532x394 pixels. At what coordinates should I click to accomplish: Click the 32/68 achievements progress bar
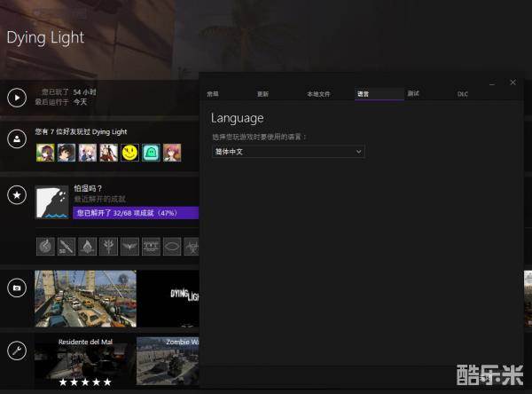tap(135, 213)
